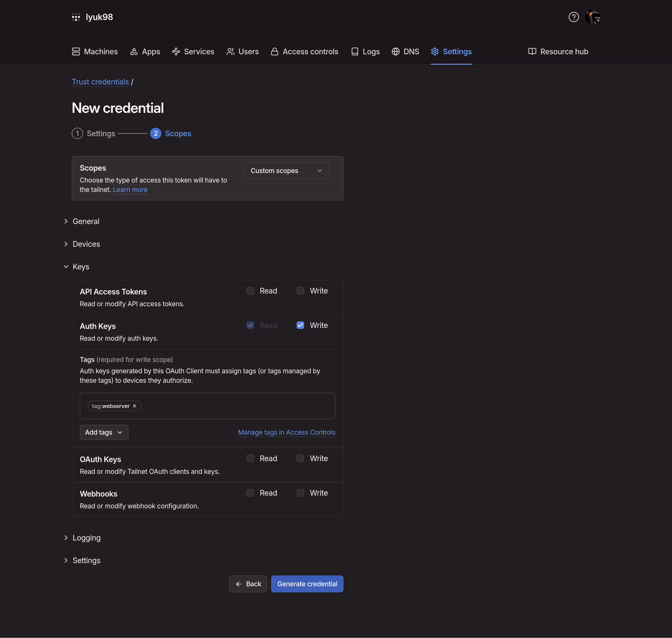Open Manage tags in Access Controls link
Image resolution: width=672 pixels, height=638 pixels.
tap(286, 432)
